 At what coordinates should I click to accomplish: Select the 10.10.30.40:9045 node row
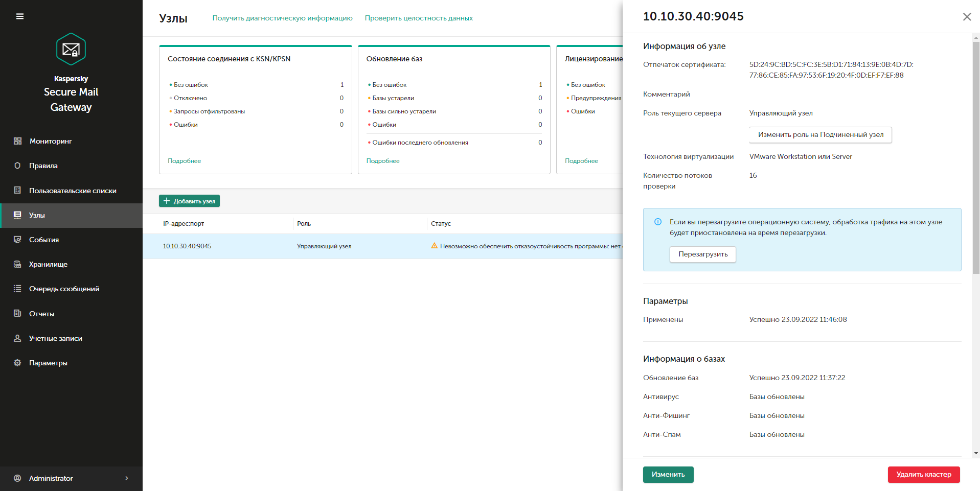point(382,246)
